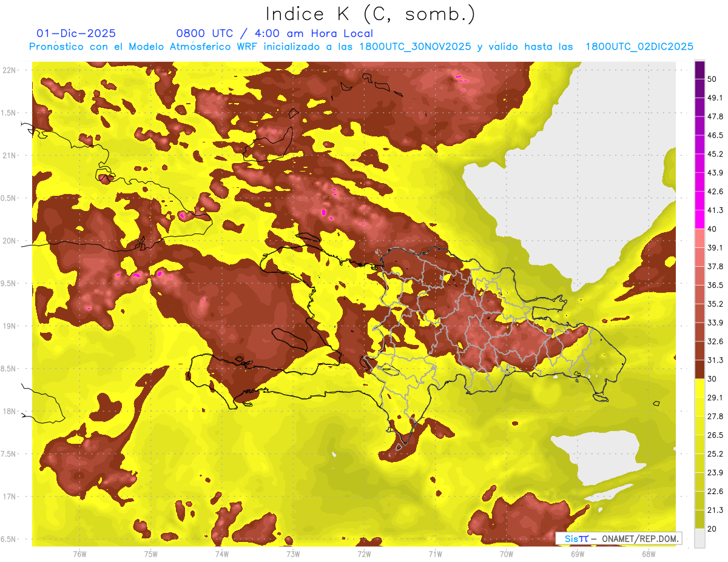Image resolution: width=728 pixels, height=562 pixels.
Task: Click the legend value "46.5"
Action: (x=715, y=135)
